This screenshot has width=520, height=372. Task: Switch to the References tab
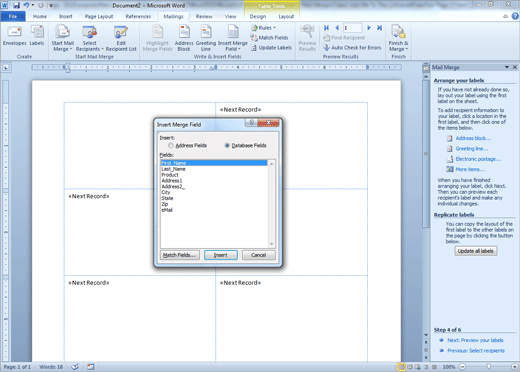tap(138, 16)
